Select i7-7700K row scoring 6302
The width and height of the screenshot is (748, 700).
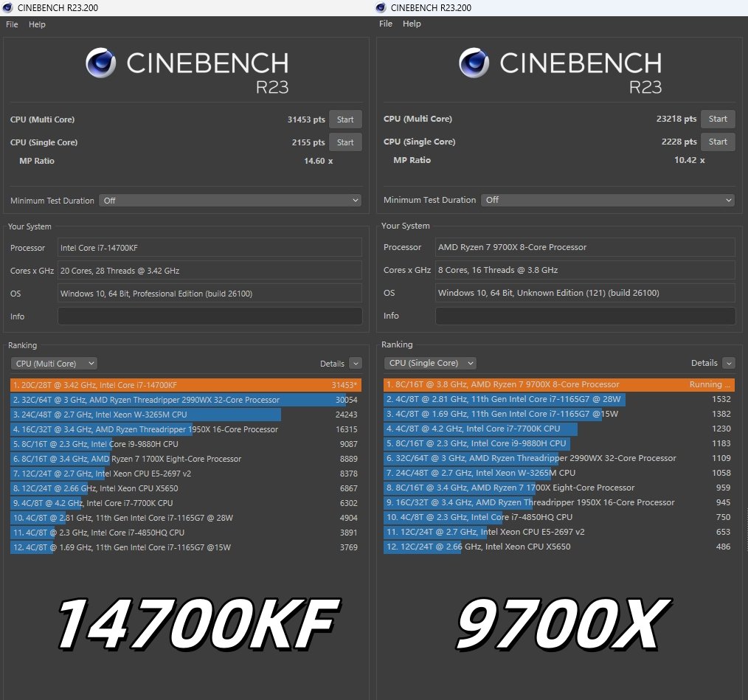(x=186, y=503)
